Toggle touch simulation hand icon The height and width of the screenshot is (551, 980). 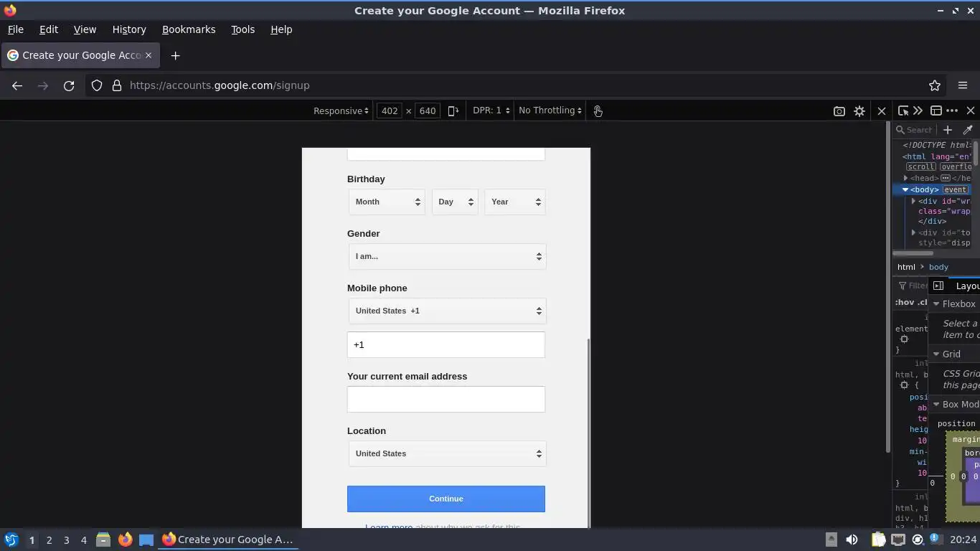(598, 110)
